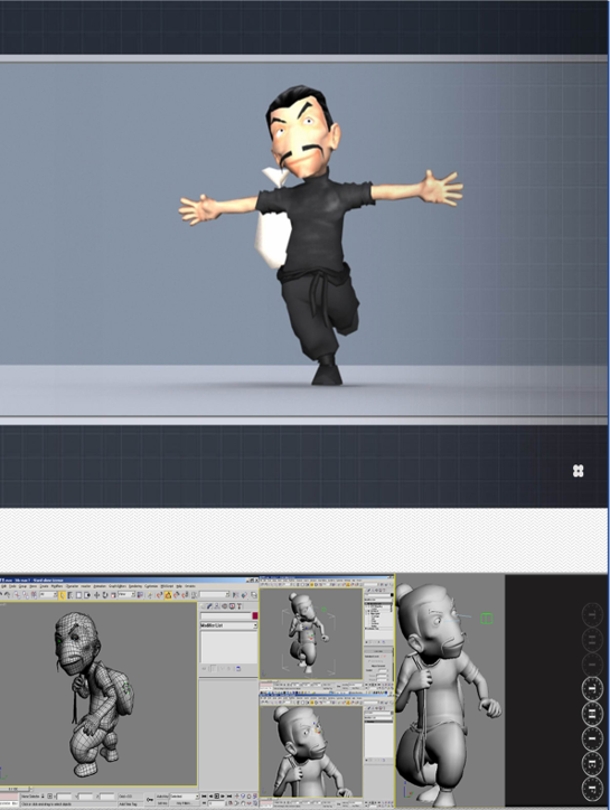Toggle Spinner Snap button

[x=185, y=595]
